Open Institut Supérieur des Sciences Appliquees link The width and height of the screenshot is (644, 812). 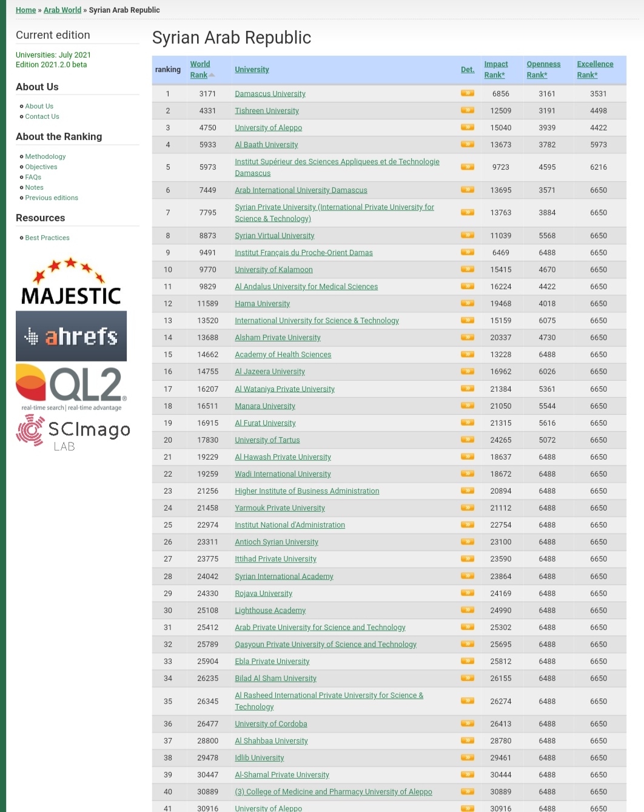(x=337, y=167)
